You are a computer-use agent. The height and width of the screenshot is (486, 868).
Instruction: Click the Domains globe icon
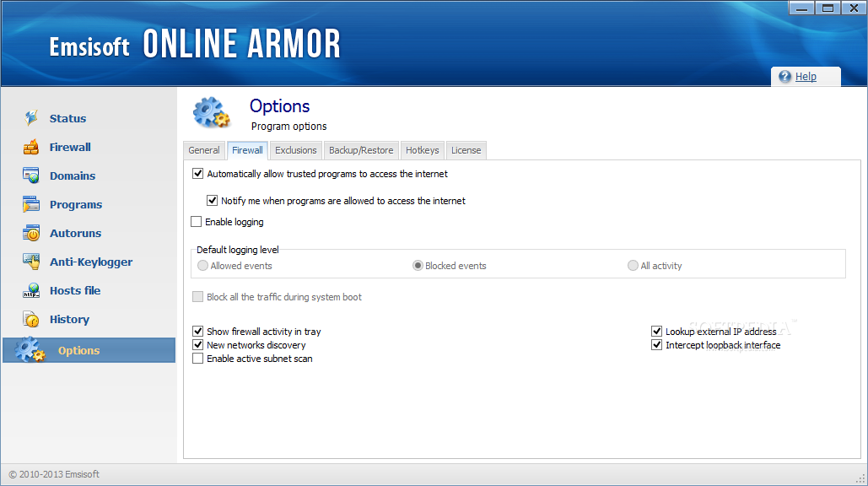[31, 175]
